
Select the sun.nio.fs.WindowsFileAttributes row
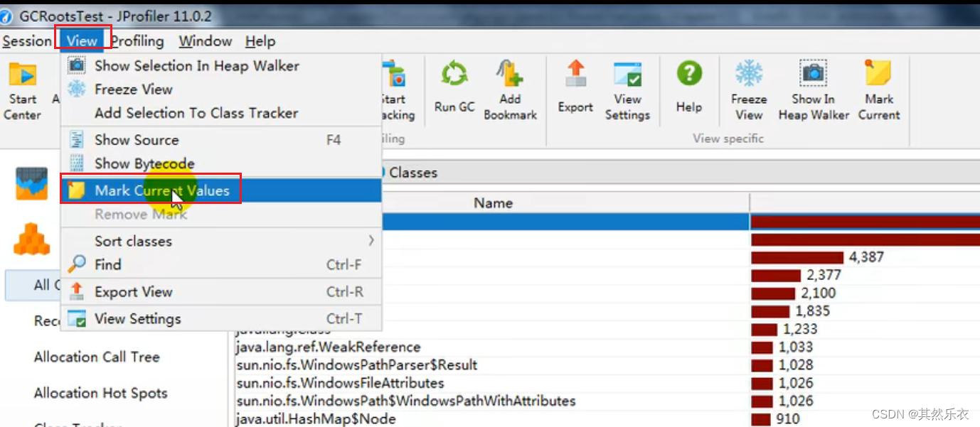tap(341, 383)
